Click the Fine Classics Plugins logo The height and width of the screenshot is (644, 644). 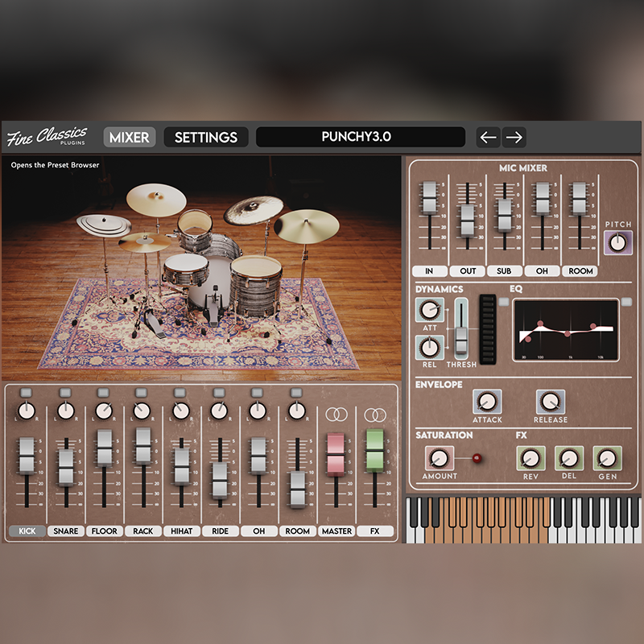click(48, 134)
